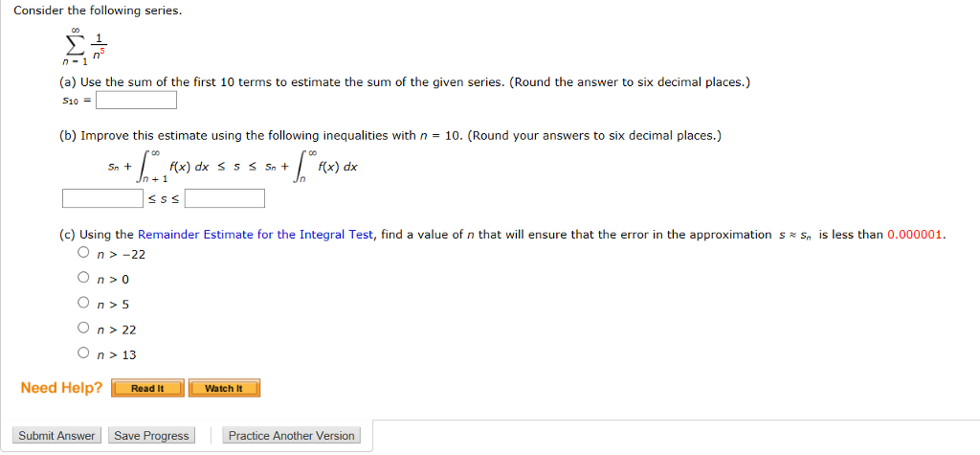Click the Need Help? label
Image resolution: width=980 pixels, height=455 pixels.
(61, 388)
